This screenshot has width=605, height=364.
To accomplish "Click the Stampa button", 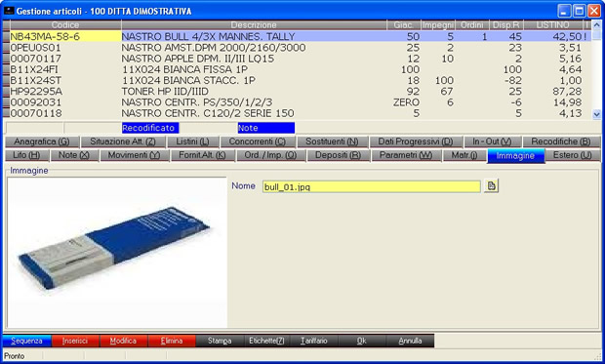I will pos(220,341).
